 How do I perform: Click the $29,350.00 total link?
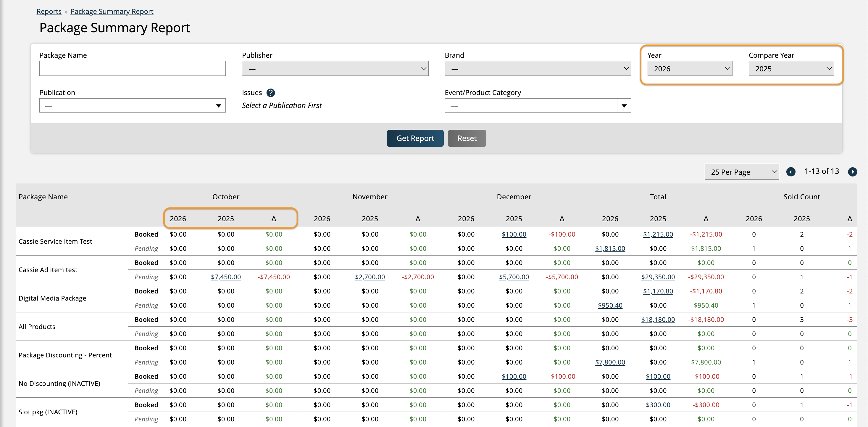pos(658,277)
